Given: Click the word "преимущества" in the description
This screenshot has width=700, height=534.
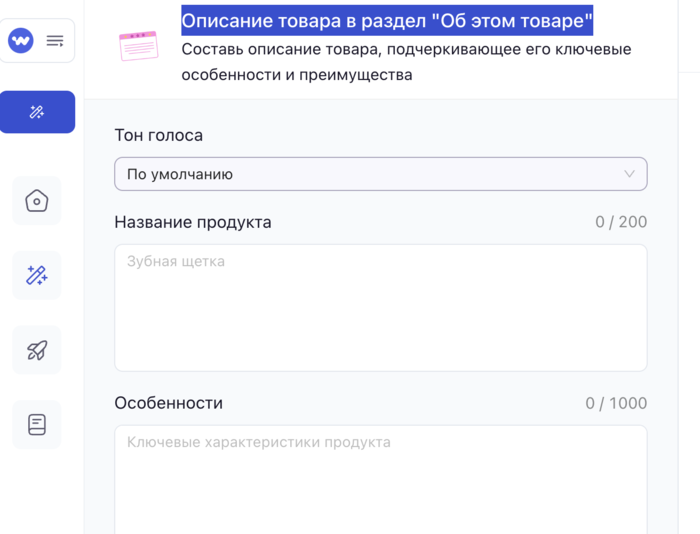Looking at the screenshot, I should click(361, 74).
